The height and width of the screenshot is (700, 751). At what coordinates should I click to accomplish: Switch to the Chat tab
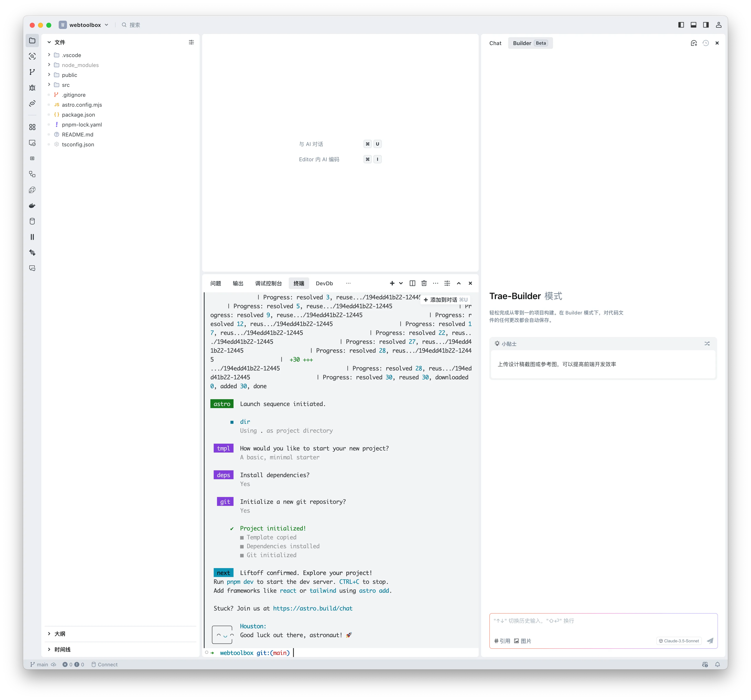point(495,43)
